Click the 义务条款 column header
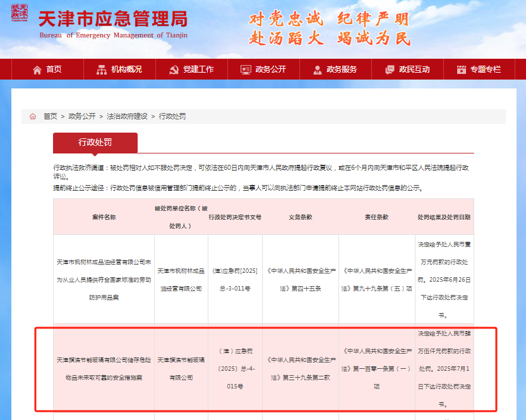The image size is (526, 420). coord(301,217)
